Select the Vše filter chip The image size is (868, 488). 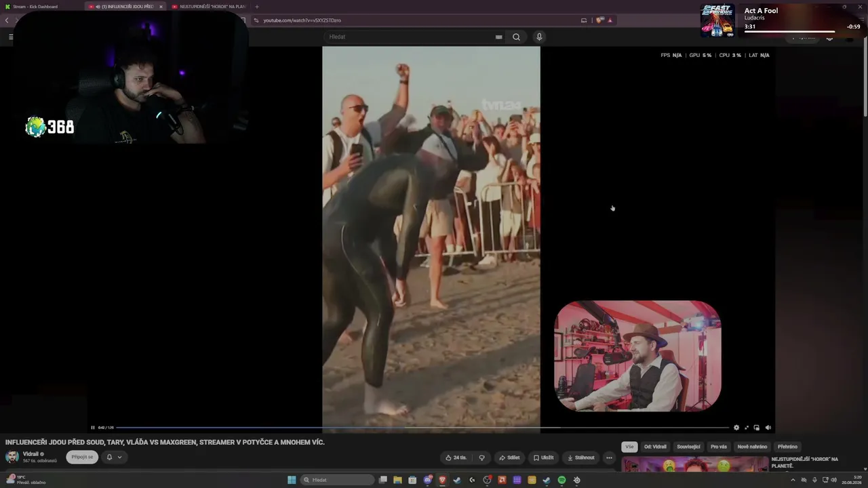tap(629, 447)
